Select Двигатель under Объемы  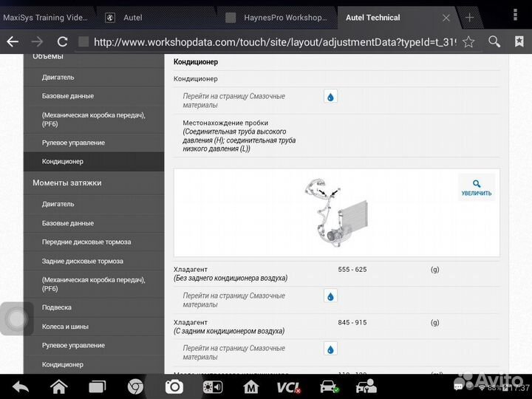click(x=94, y=78)
